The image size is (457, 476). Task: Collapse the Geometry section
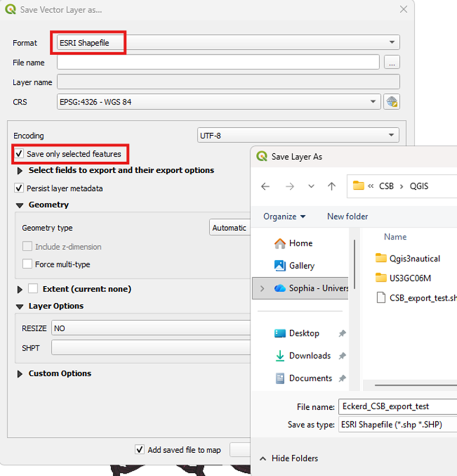(20, 205)
